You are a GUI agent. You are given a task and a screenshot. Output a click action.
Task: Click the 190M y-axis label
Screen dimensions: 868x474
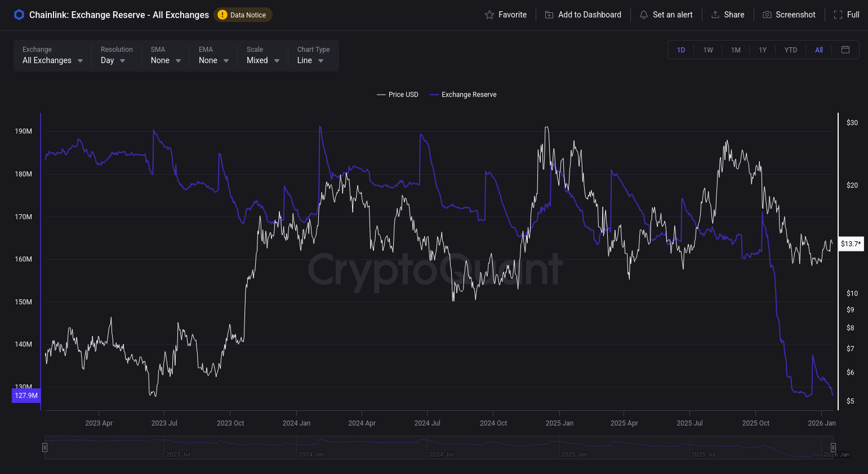click(x=24, y=131)
